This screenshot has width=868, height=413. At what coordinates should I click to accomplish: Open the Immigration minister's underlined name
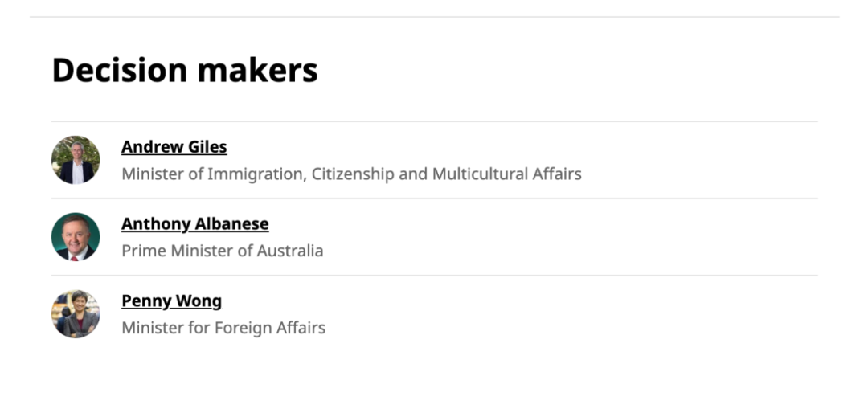click(x=174, y=147)
